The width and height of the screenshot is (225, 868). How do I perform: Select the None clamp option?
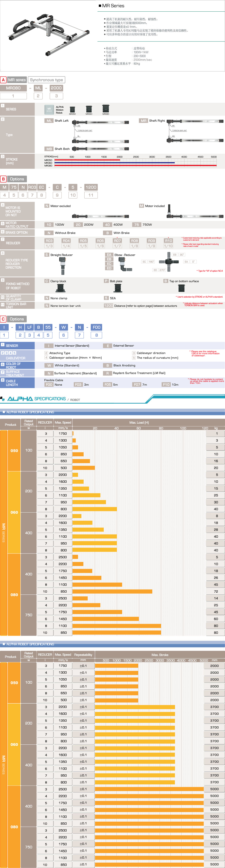(56, 298)
